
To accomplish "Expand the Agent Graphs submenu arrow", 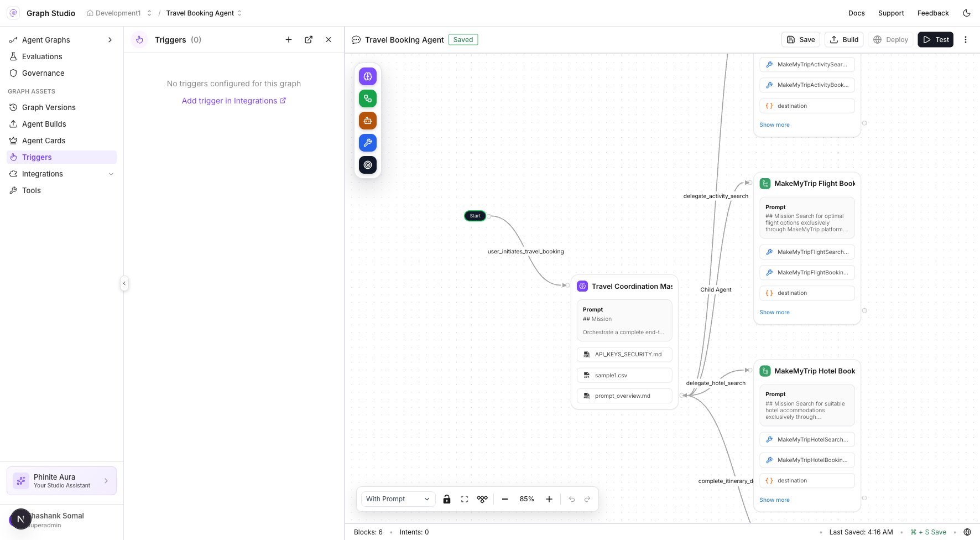I will (x=110, y=40).
